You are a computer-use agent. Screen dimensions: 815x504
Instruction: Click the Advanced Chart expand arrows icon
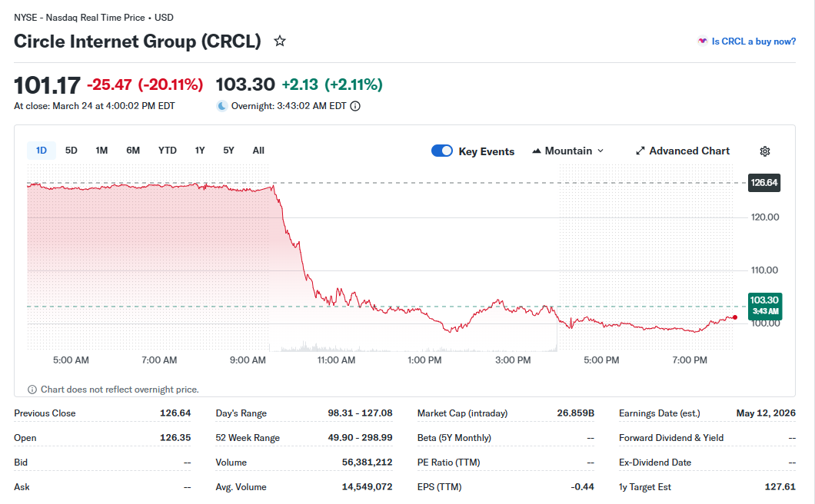[640, 151]
